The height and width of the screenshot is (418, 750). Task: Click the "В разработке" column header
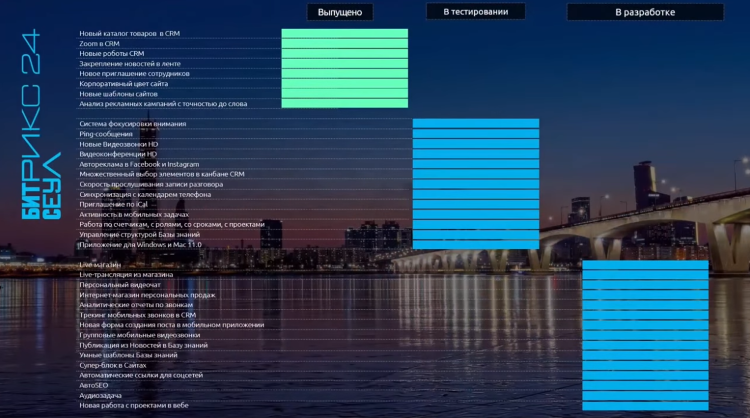pos(645,12)
